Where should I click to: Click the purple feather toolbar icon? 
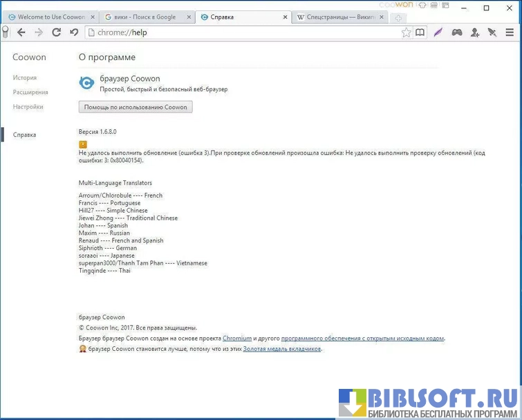438,32
